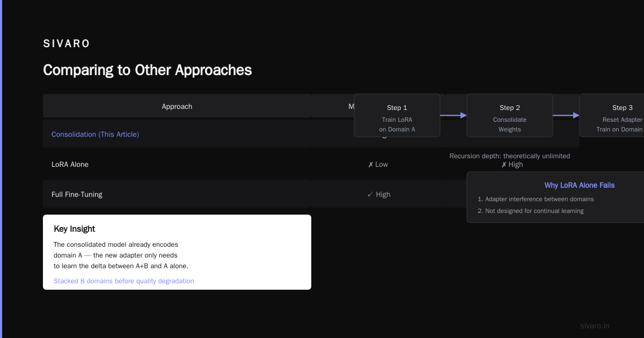Image resolution: width=644 pixels, height=338 pixels.
Task: Select the Step 2 Consolidate Weights box
Action: tap(510, 115)
